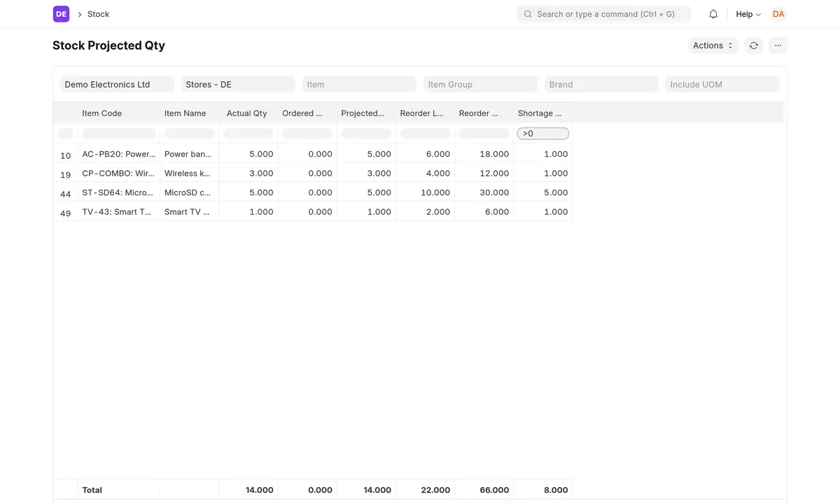Click the DA user avatar

point(778,14)
